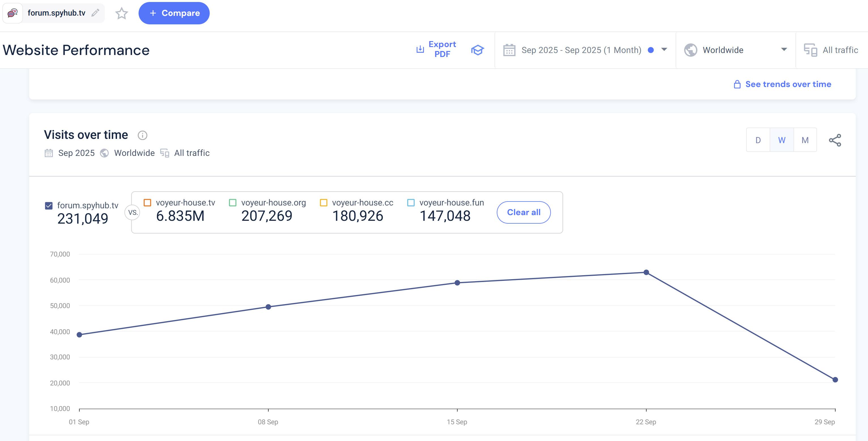Switch chart granularity to Daily (D)

tap(758, 140)
